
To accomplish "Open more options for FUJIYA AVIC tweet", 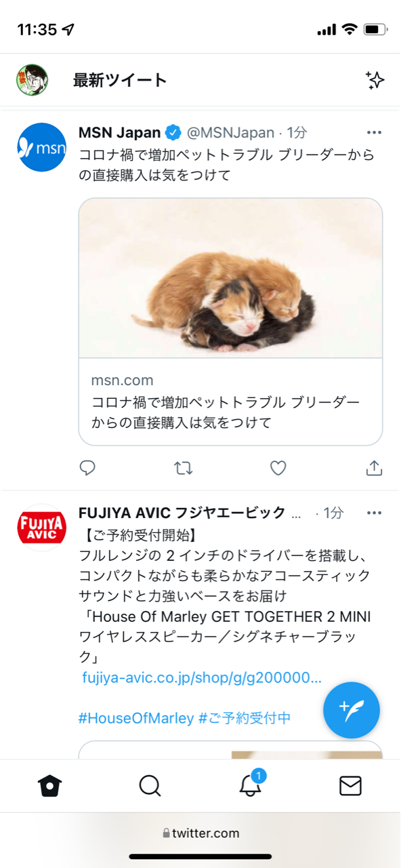I will 375,513.
